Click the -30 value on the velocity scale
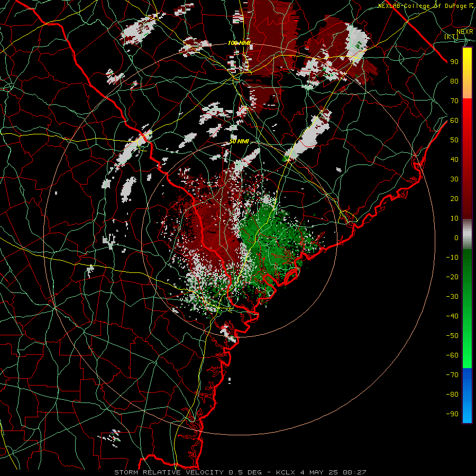The width and height of the screenshot is (476, 476). 452,297
